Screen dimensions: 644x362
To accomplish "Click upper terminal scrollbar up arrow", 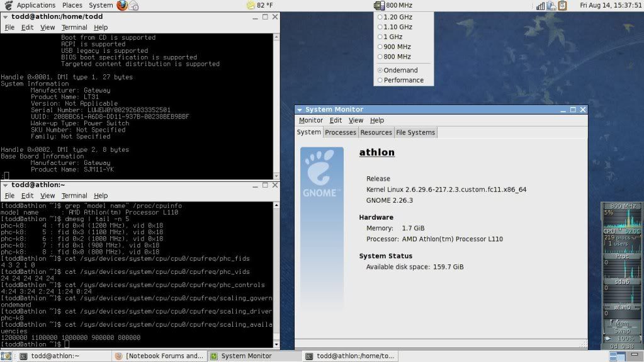I will point(276,37).
